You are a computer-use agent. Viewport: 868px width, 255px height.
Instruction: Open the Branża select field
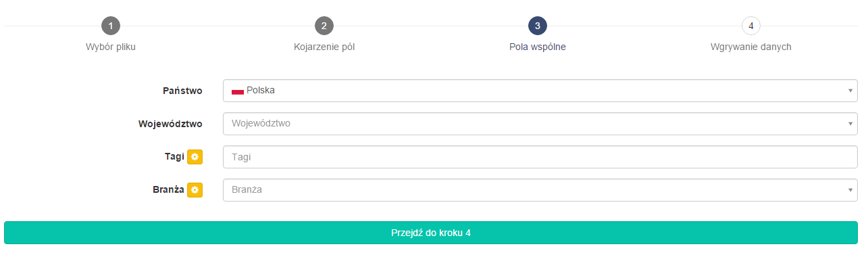(x=540, y=190)
